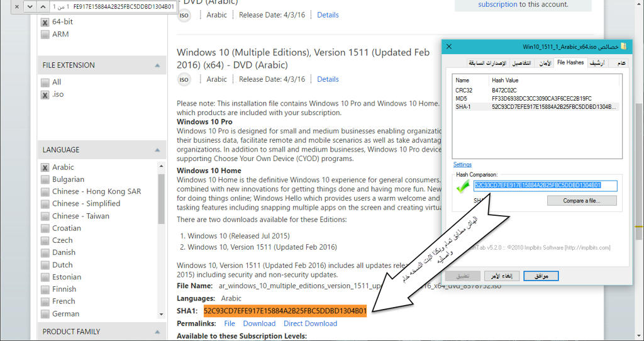Click the language list scrollbar thumb
Viewport: 644px width, 341px height.
coord(161,199)
